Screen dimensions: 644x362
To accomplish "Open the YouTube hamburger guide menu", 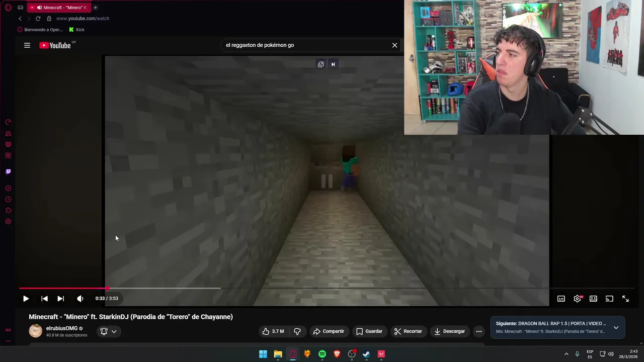I will point(27,45).
